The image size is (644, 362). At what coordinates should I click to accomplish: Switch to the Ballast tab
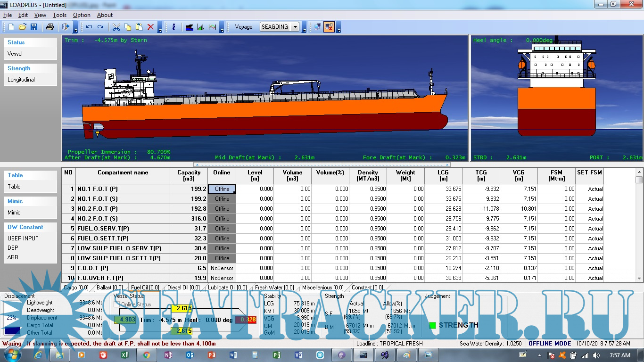[109, 288]
